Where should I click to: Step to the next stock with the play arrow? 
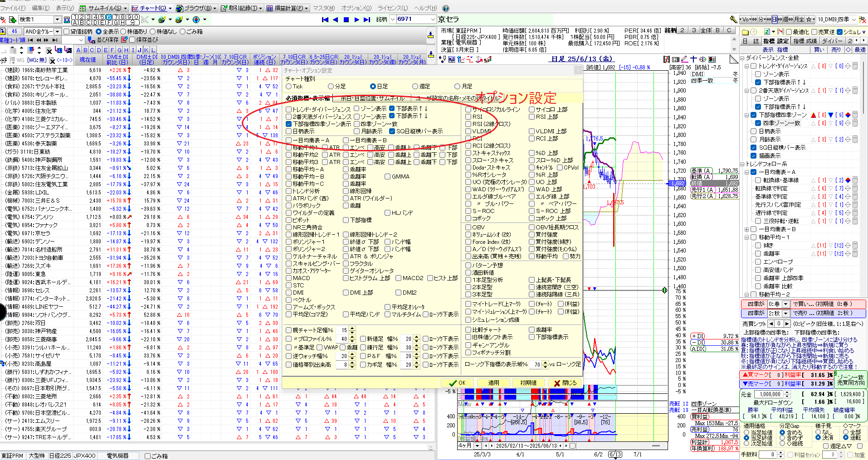(x=357, y=19)
